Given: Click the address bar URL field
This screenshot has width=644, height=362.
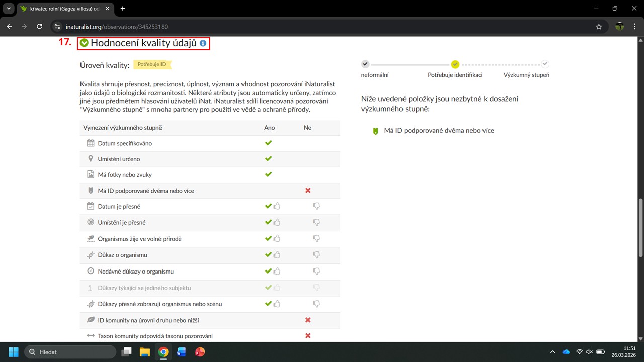Looking at the screenshot, I should 302,27.
